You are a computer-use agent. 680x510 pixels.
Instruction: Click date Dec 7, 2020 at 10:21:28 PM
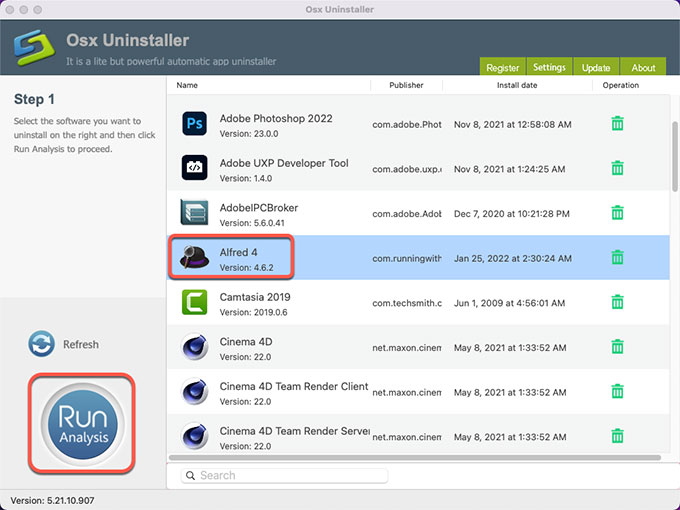(512, 214)
